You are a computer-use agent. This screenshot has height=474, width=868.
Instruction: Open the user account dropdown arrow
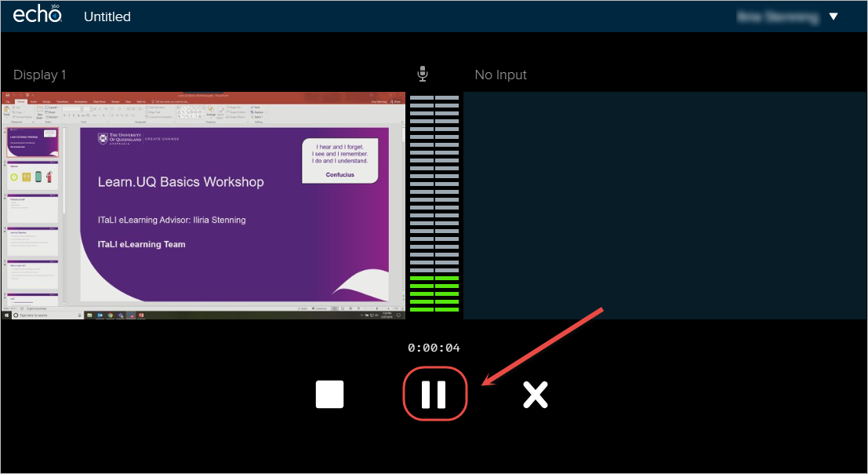(833, 16)
